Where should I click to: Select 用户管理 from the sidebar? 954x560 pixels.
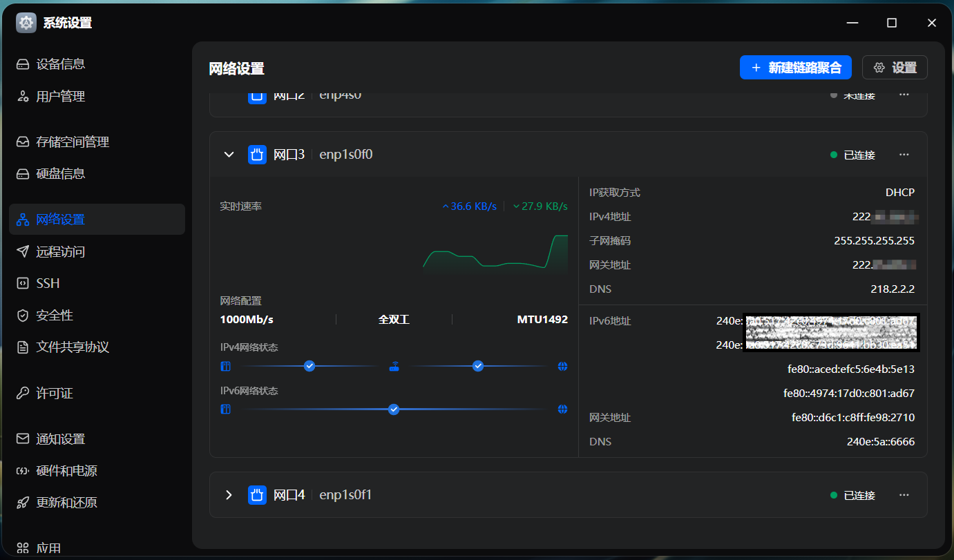pos(59,96)
